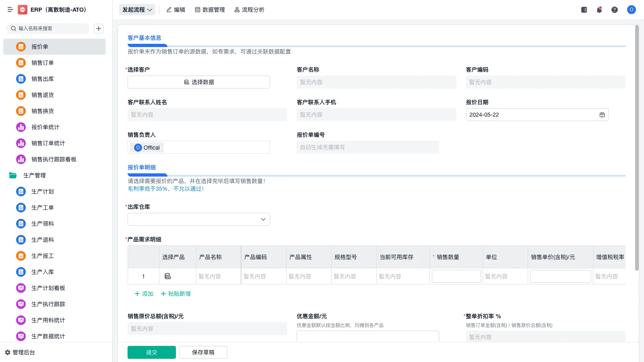The width and height of the screenshot is (644, 362).
Task: Open 生产用料统计 dashboard icon
Action: coord(21,320)
